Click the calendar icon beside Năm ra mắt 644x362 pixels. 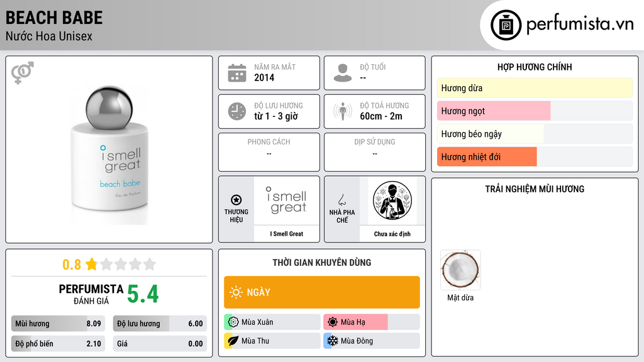click(237, 73)
